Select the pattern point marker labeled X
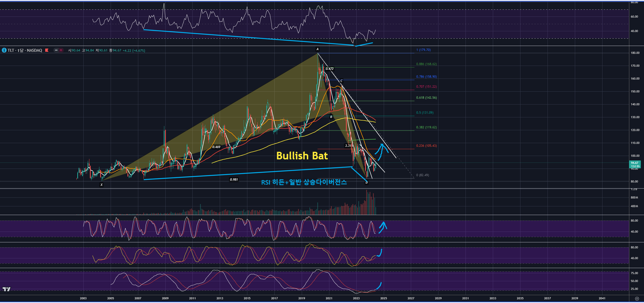The width and height of the screenshot is (644, 303). [101, 185]
